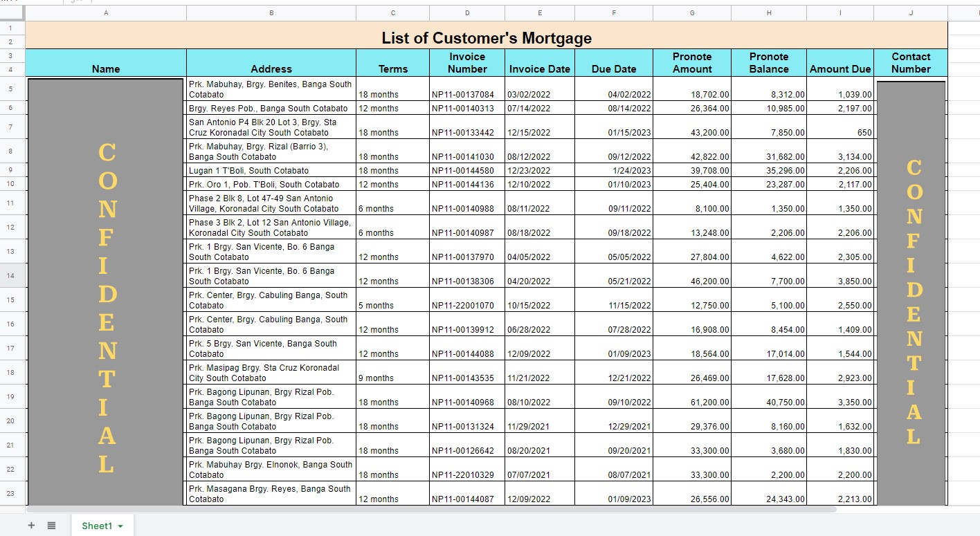
Task: Select the '9 months' terms cell
Action: point(393,372)
